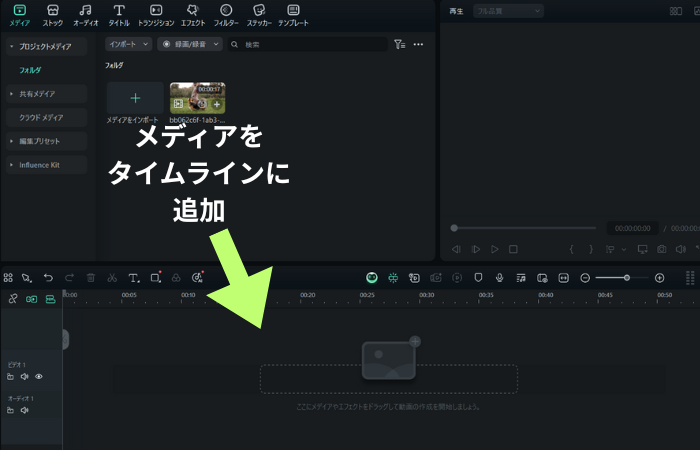Take a snapshot with the camera icon
The width and height of the screenshot is (700, 450).
pos(662,249)
